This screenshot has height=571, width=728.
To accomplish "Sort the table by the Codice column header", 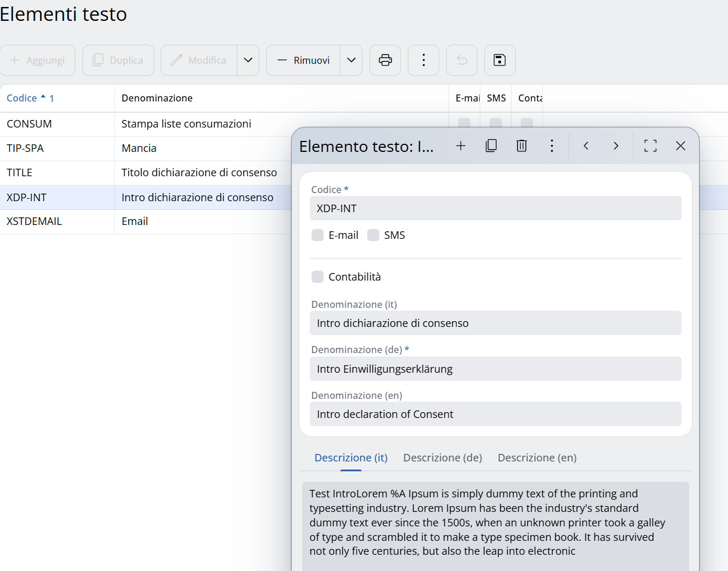I will point(22,99).
